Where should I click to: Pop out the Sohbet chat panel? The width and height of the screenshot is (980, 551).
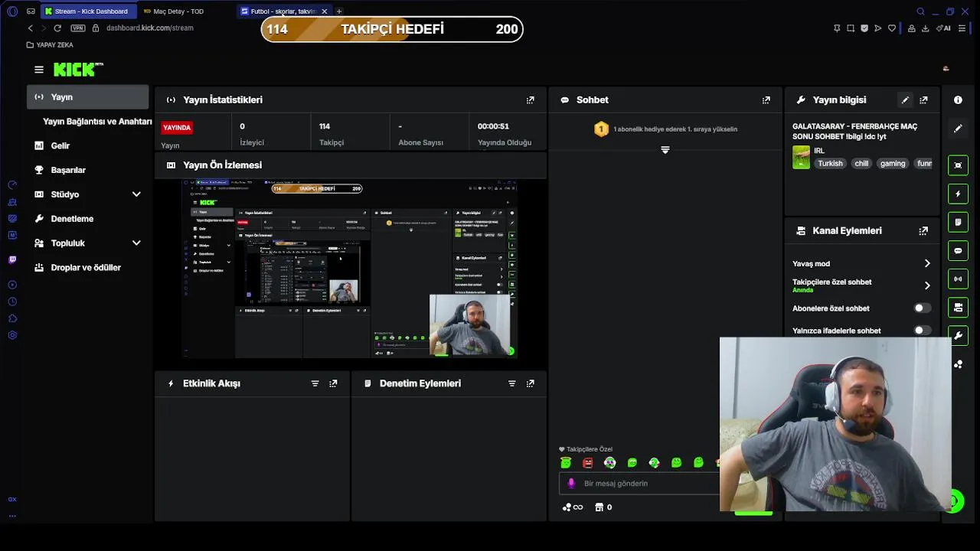(x=766, y=100)
